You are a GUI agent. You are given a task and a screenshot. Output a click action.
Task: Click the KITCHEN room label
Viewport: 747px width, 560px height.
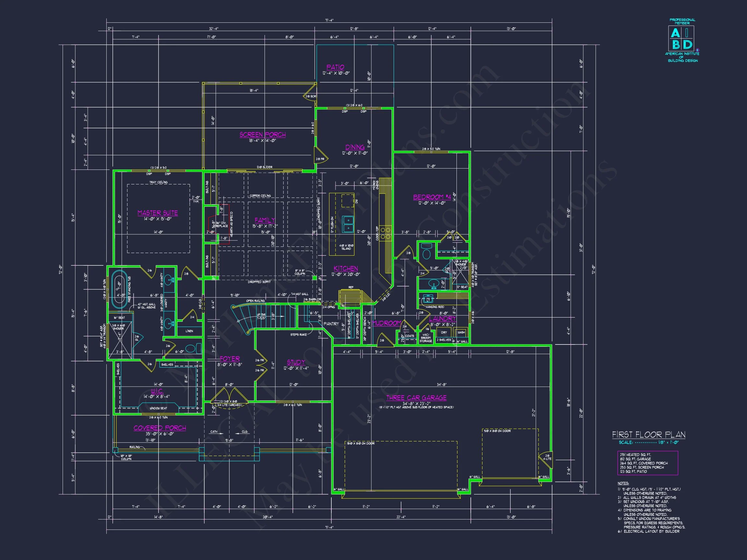tap(346, 268)
